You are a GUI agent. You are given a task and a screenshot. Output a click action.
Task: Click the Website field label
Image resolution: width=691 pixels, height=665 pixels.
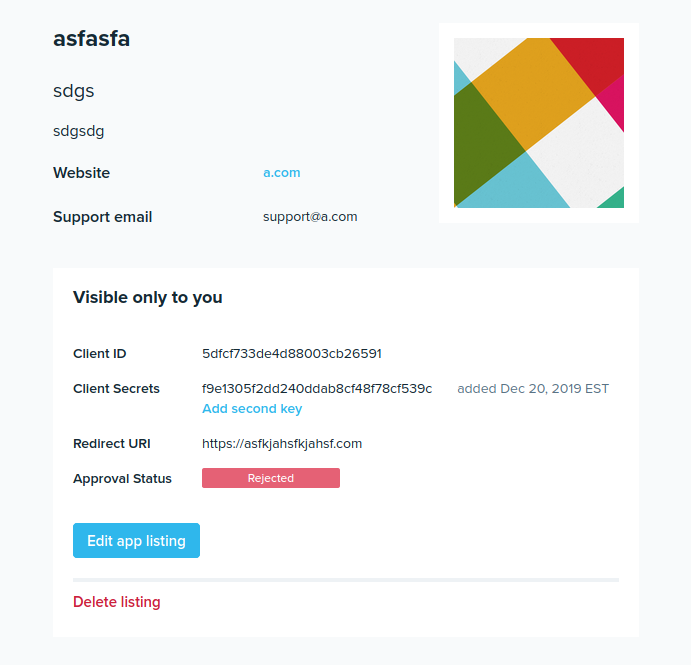tap(81, 173)
